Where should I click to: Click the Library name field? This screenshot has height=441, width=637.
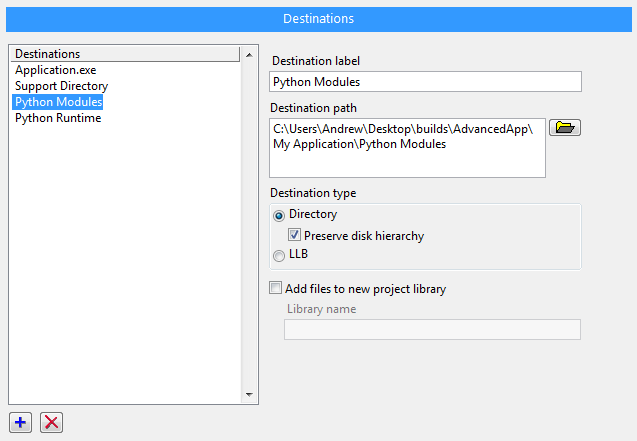[432, 329]
